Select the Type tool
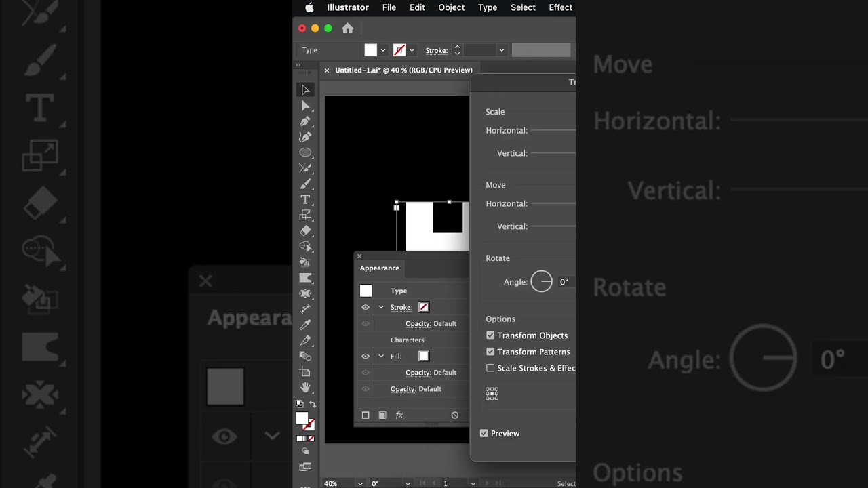The image size is (868, 488). coord(305,199)
